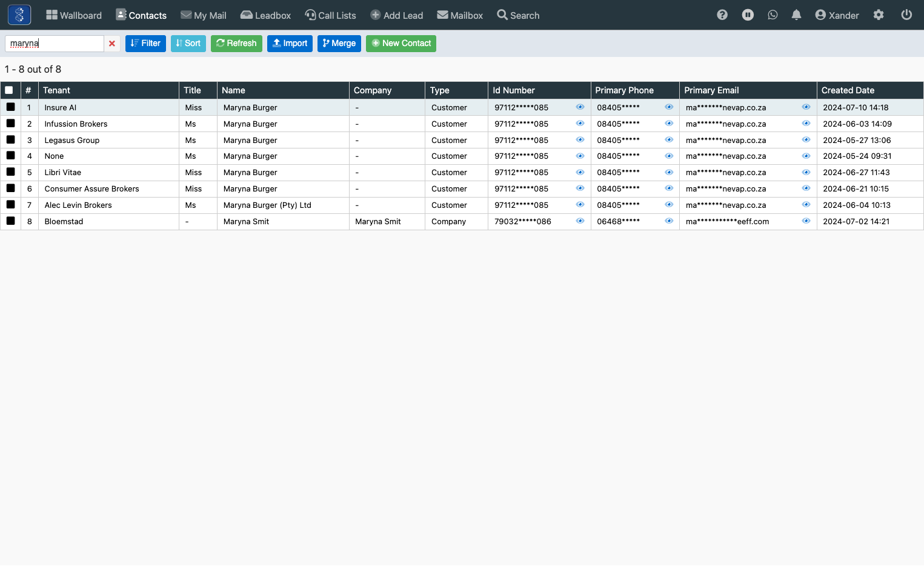This screenshot has height=566, width=924.
Task: Open the Call Lists menu item
Action: tap(330, 15)
